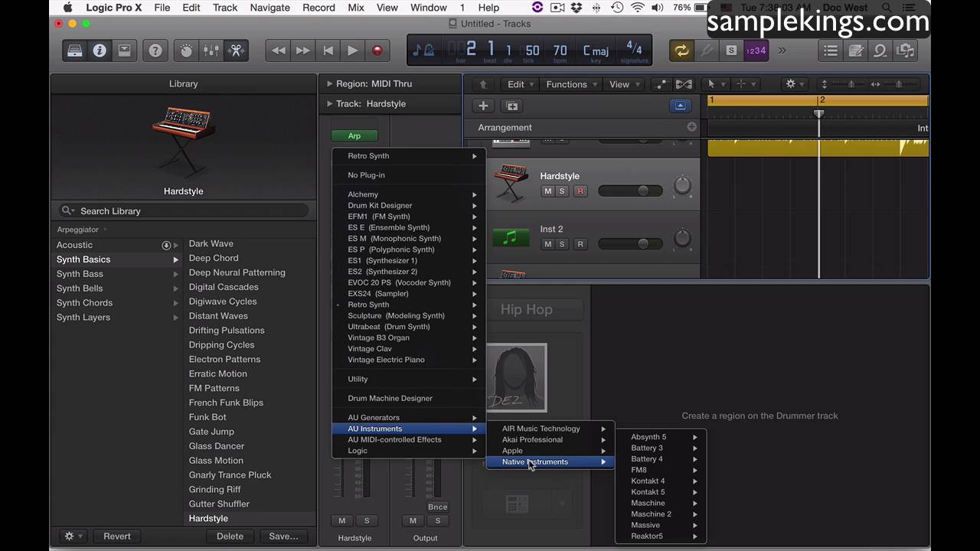
Task: Adjust the Hardstyle track pan knob
Action: pyautogui.click(x=682, y=185)
